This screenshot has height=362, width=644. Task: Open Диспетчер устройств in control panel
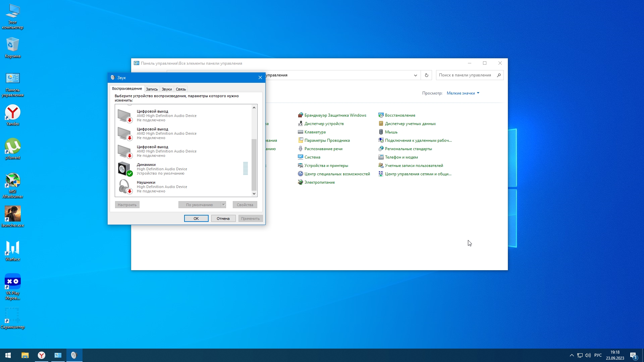[x=324, y=124]
